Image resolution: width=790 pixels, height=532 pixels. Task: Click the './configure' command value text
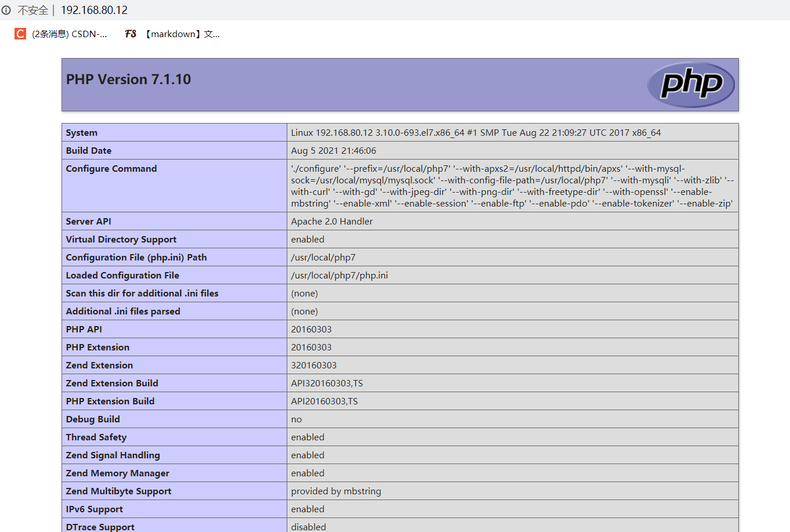pos(513,186)
